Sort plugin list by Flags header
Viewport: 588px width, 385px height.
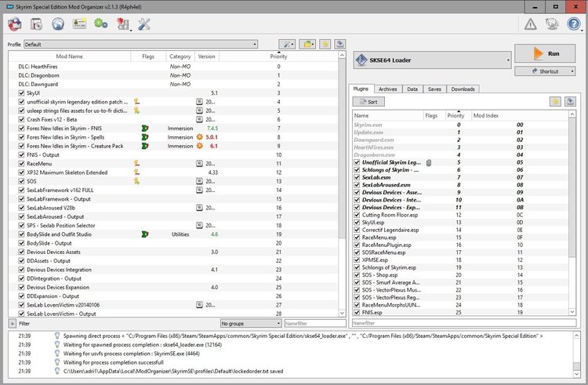[x=434, y=115]
